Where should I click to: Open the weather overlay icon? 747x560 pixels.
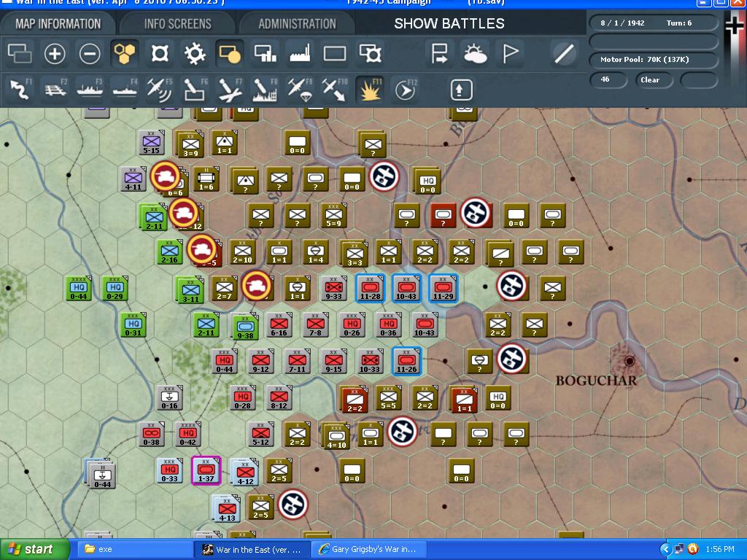pos(475,53)
